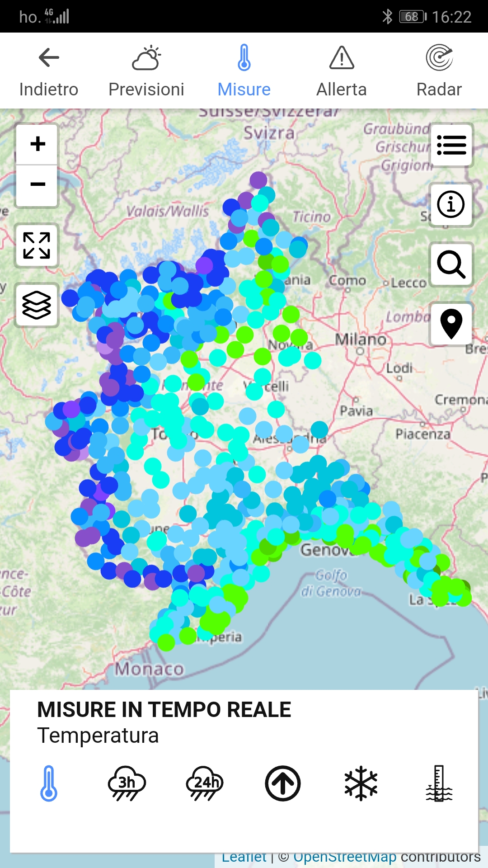Open the OpenStreetMap attribution link
This screenshot has height=868, width=488.
click(345, 857)
